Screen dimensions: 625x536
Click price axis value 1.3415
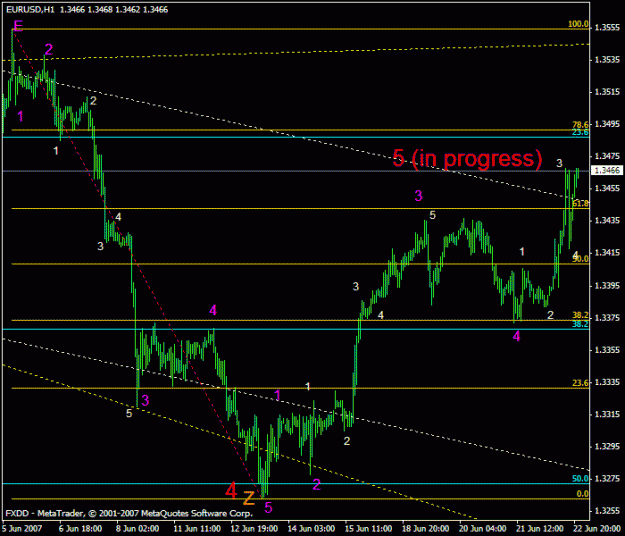click(x=607, y=253)
